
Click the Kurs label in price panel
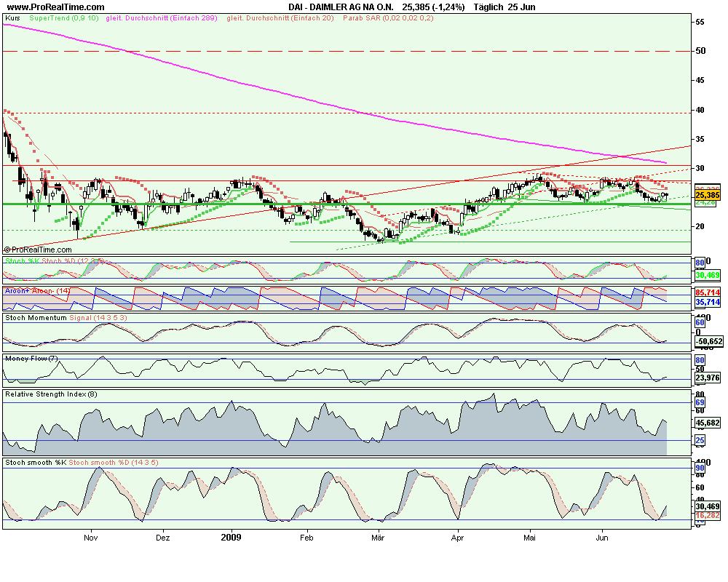tap(12, 17)
